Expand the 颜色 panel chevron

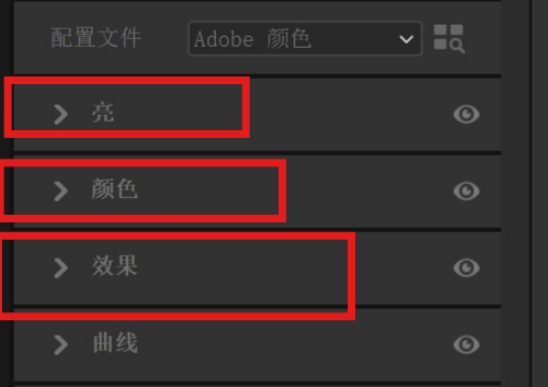(x=61, y=191)
